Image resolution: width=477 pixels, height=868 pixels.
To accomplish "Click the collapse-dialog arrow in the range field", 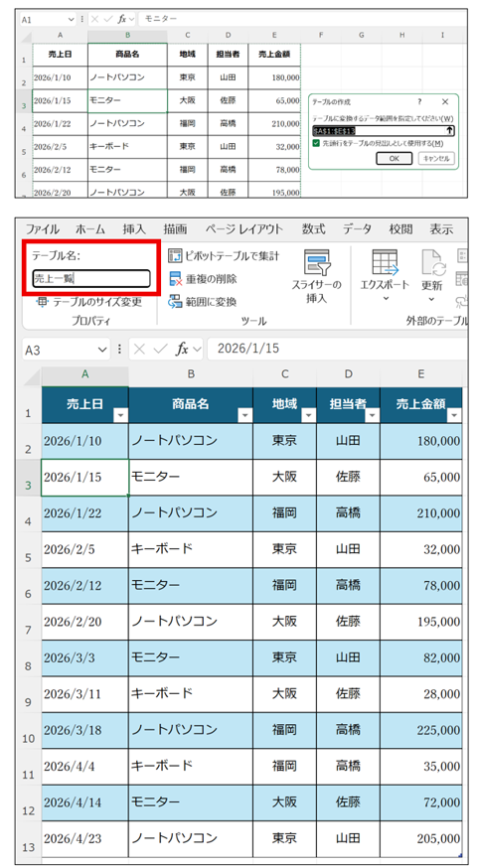I will coord(450,131).
